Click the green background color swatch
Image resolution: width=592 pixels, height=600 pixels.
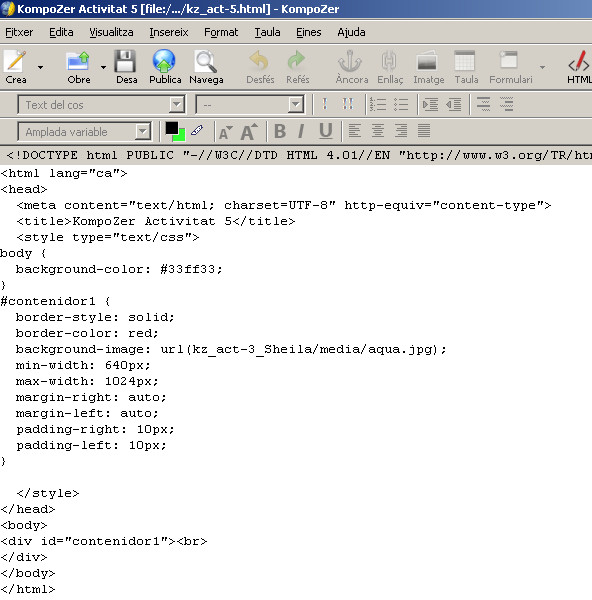pyautogui.click(x=180, y=136)
